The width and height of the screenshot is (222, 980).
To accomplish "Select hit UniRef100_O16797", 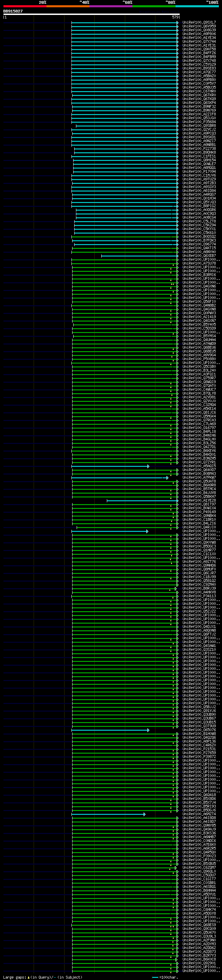I will (x=199, y=428).
